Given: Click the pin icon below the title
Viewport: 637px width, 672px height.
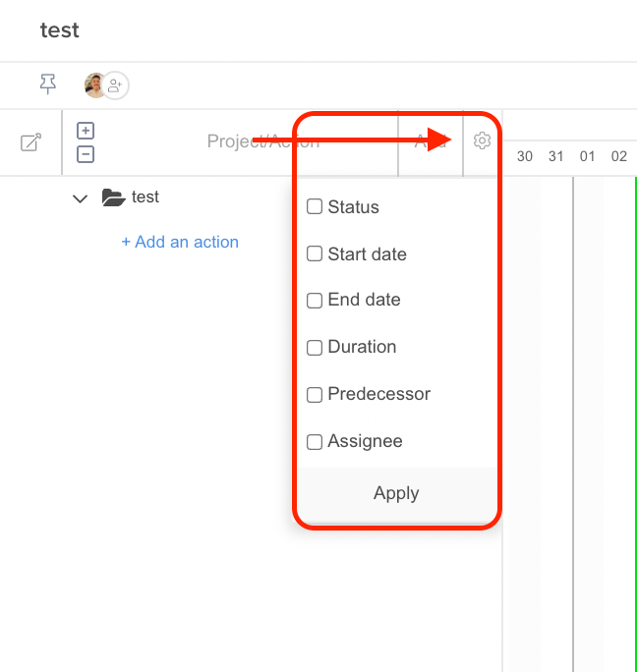Looking at the screenshot, I should pyautogui.click(x=47, y=84).
